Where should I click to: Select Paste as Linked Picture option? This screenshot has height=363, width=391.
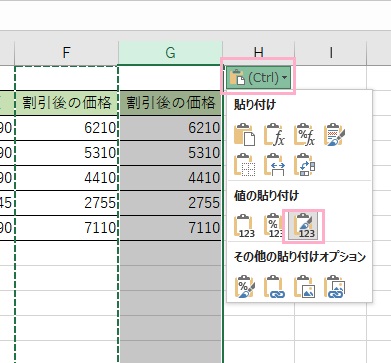coord(334,286)
